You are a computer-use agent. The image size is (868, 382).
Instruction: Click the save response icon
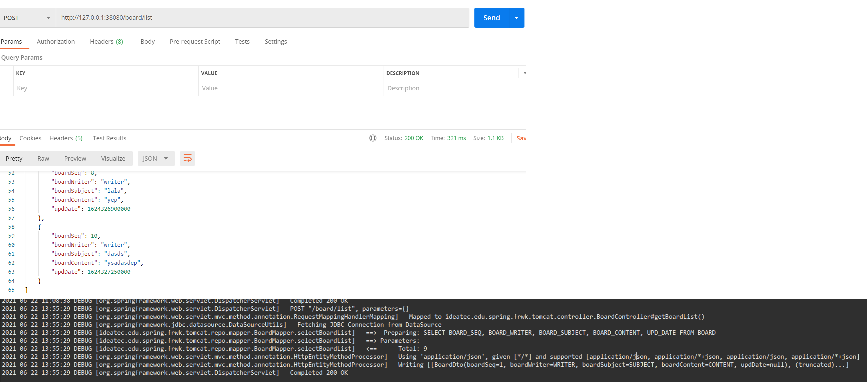click(x=520, y=138)
